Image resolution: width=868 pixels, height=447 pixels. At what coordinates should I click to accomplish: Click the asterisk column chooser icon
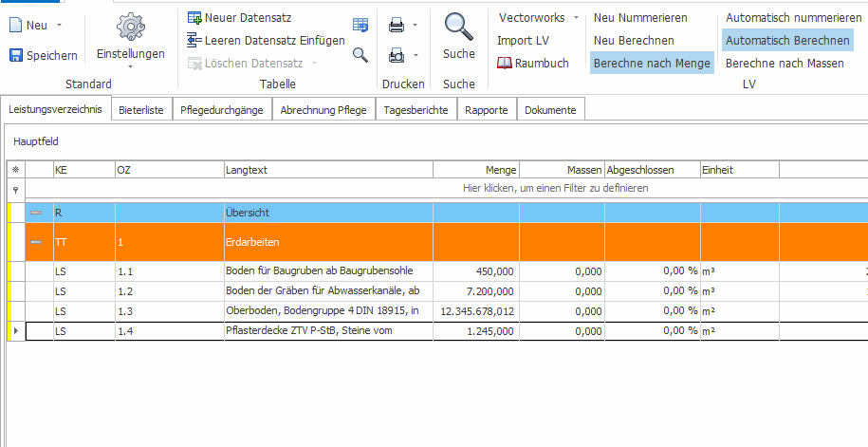(x=15, y=170)
